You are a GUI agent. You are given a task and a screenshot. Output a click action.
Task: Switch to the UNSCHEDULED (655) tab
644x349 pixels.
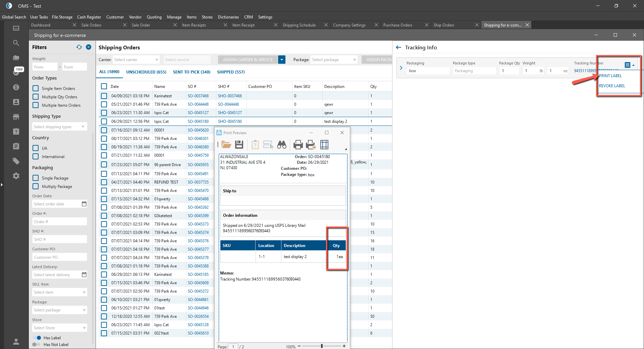[x=146, y=72]
